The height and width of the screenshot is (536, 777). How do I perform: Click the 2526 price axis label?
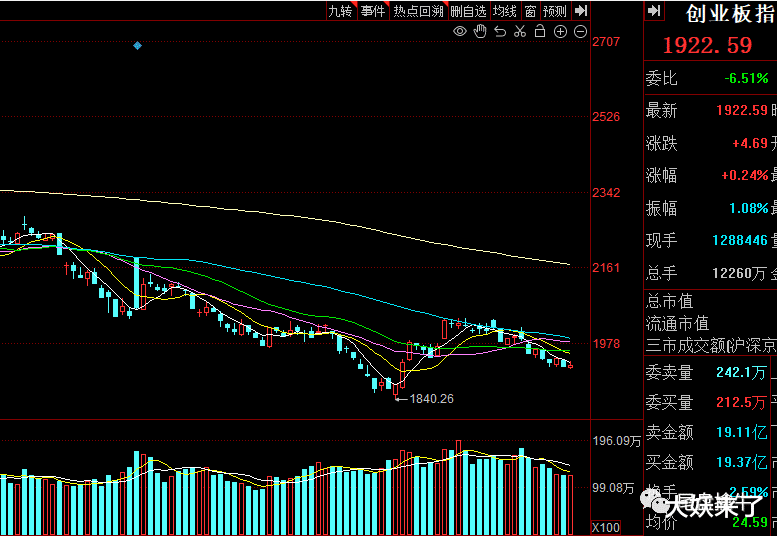pyautogui.click(x=606, y=117)
